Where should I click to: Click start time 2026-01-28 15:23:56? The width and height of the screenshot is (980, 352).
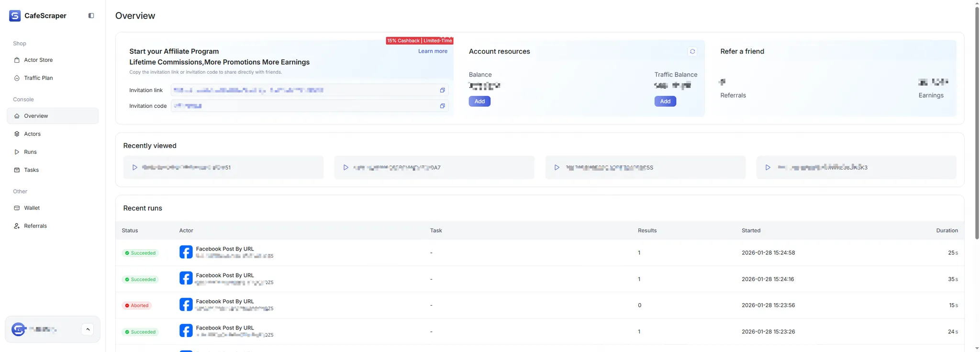click(768, 305)
